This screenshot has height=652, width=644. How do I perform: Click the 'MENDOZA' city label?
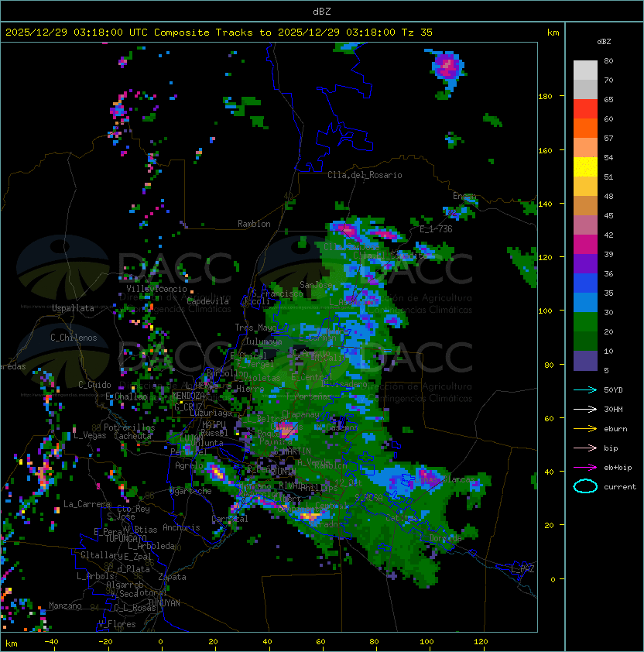pyautogui.click(x=188, y=396)
